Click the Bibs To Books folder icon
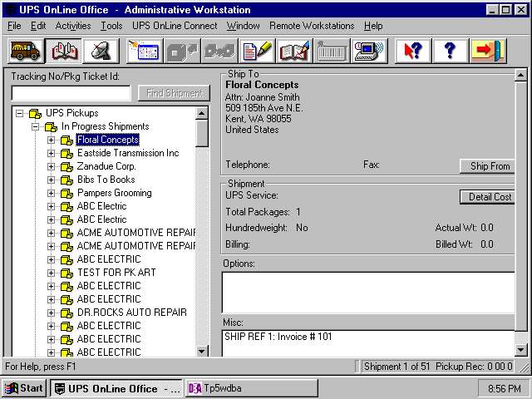Screen dimensions: 532x399 click(x=66, y=180)
